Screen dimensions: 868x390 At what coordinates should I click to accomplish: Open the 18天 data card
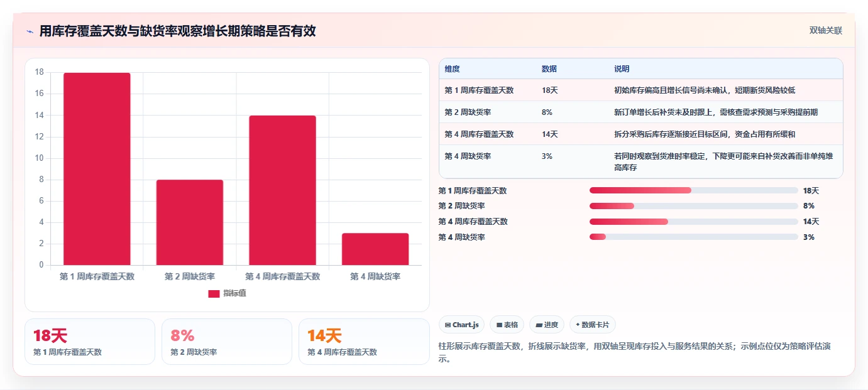click(90, 342)
